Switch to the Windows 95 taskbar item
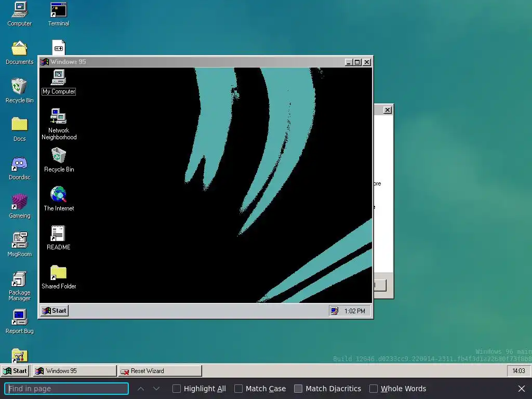 74,371
